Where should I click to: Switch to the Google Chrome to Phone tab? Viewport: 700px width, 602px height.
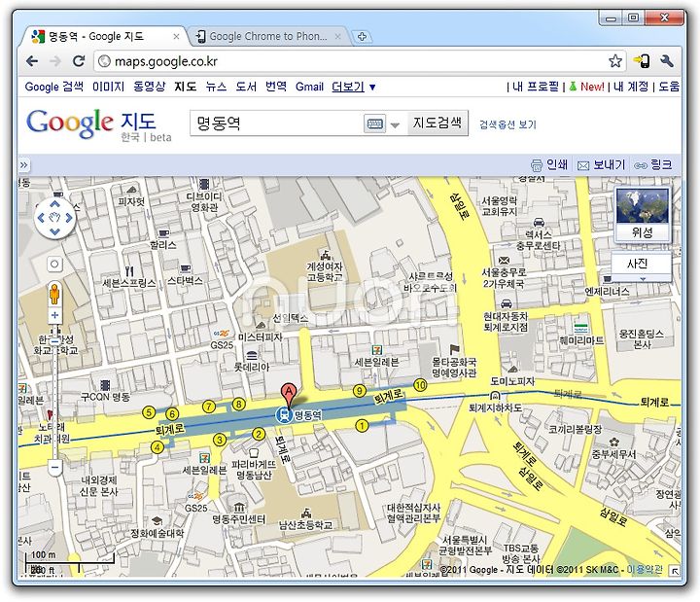pyautogui.click(x=268, y=37)
